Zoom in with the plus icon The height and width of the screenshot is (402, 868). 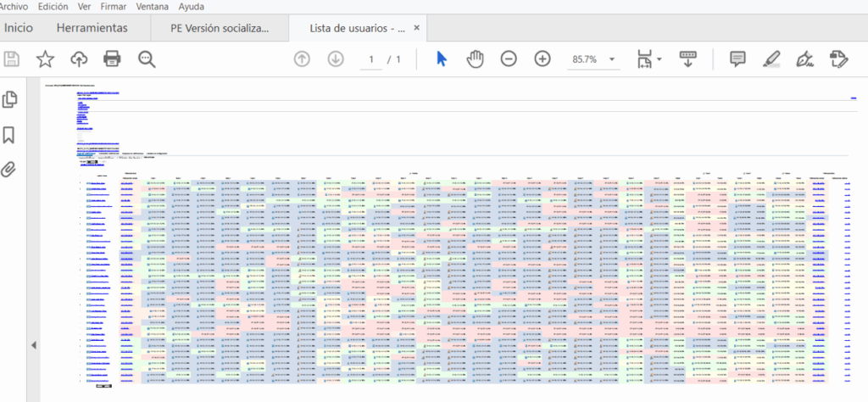click(x=542, y=59)
